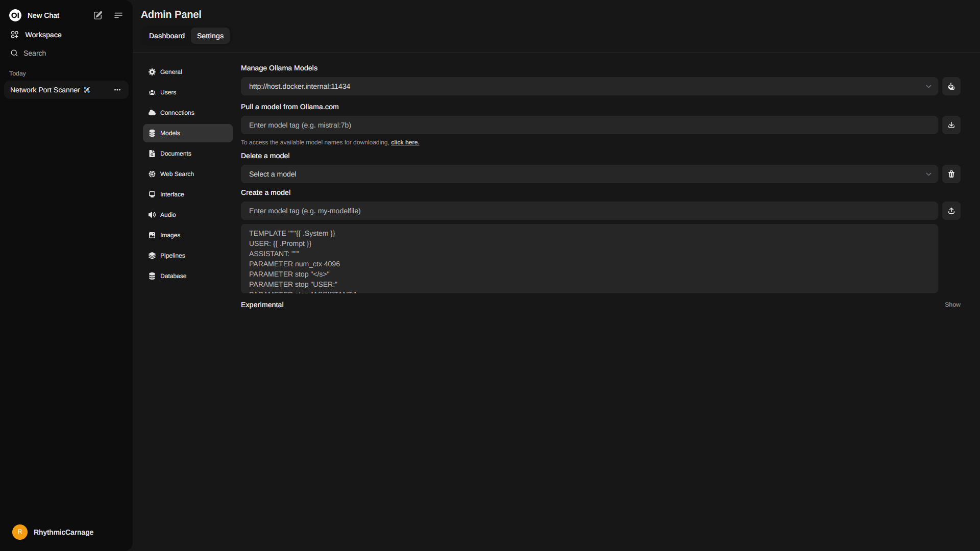980x551 pixels.
Task: Click into the modelfile content text area
Action: pyautogui.click(x=590, y=259)
